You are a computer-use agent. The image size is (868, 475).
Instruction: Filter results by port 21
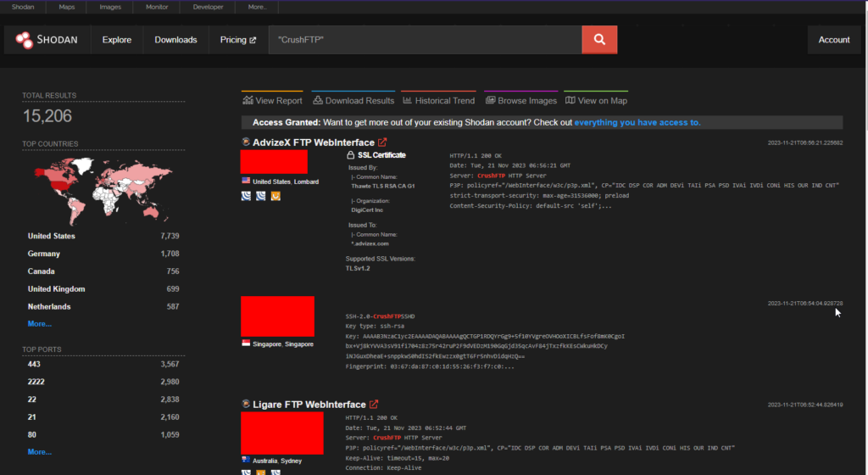point(31,416)
